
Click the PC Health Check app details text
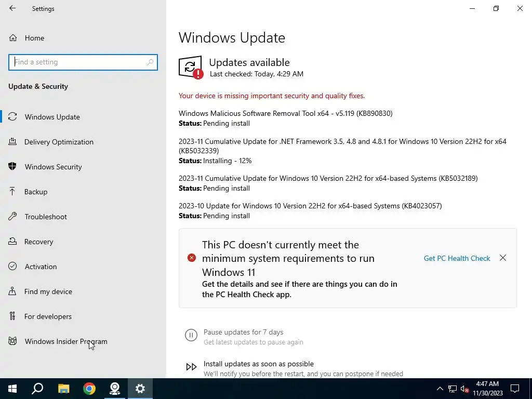[300, 289]
